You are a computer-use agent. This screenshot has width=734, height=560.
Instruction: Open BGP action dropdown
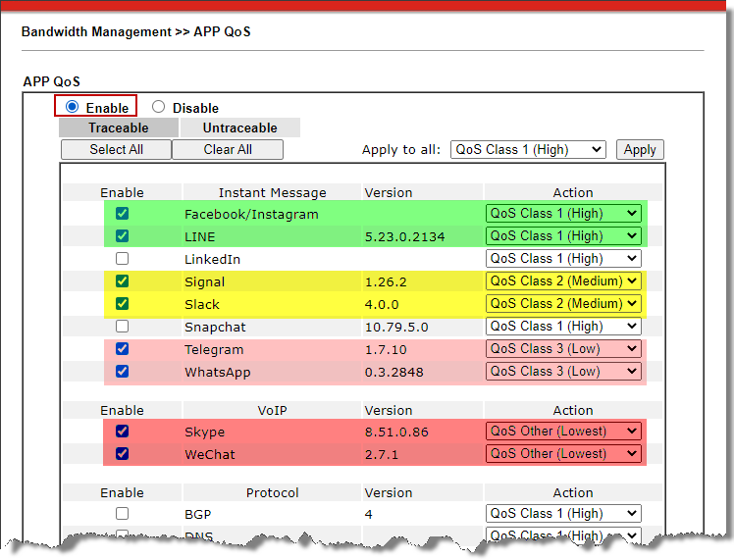point(563,513)
